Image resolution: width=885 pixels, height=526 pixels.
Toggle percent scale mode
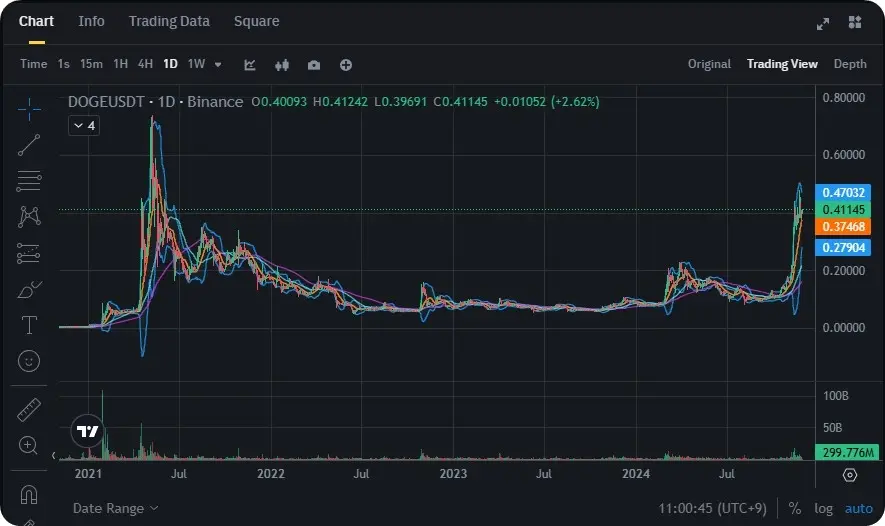[x=795, y=509]
